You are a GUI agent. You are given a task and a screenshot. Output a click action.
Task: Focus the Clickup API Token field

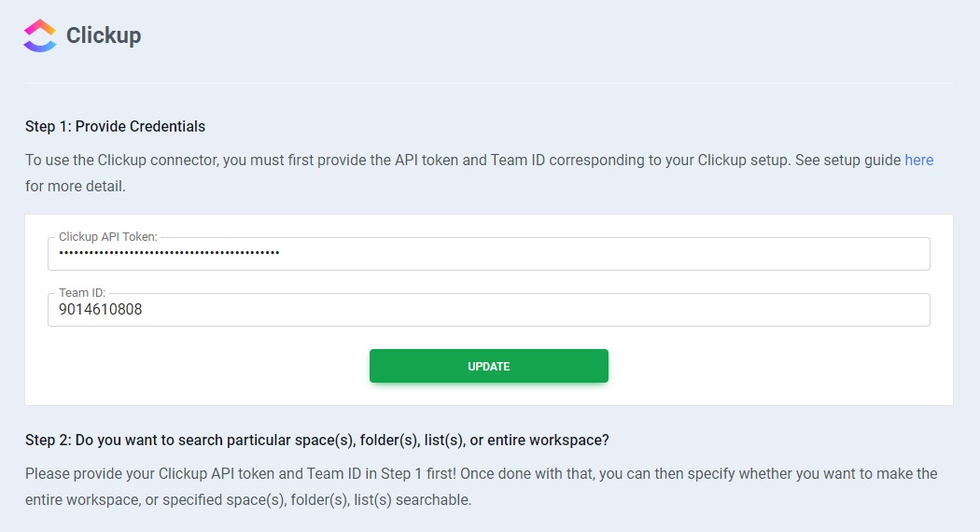(x=488, y=254)
